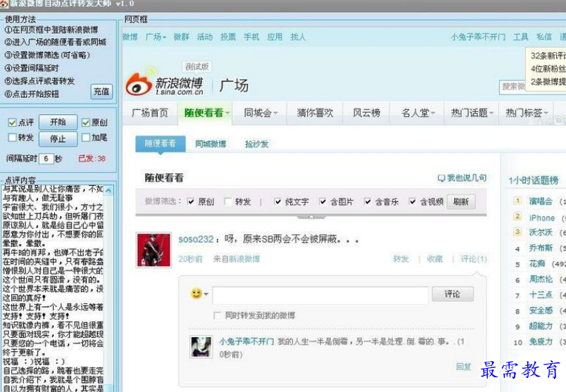
Task: Open the 投票 link
Action: (x=228, y=37)
